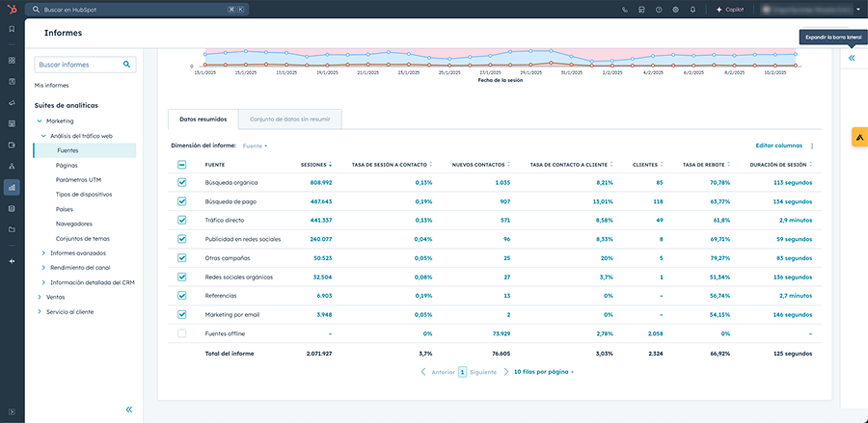Collapse the left reports panel
Image resolution: width=868 pixels, height=423 pixels.
click(x=129, y=410)
